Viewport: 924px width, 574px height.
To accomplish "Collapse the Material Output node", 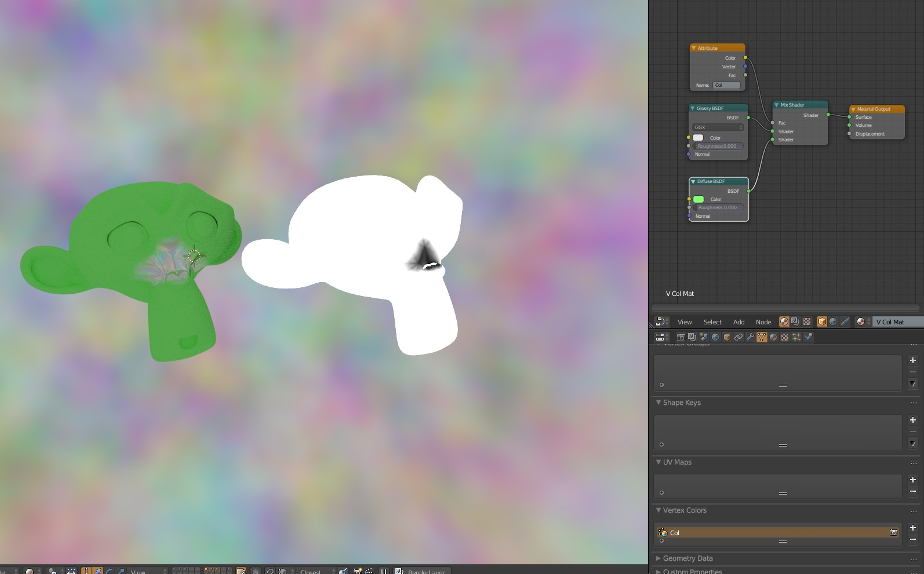I will (853, 109).
